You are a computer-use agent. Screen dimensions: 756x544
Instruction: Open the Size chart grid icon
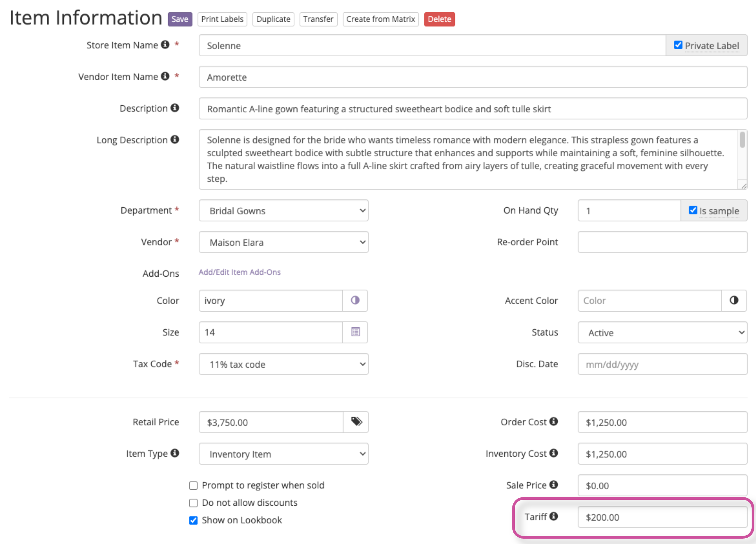tap(355, 332)
